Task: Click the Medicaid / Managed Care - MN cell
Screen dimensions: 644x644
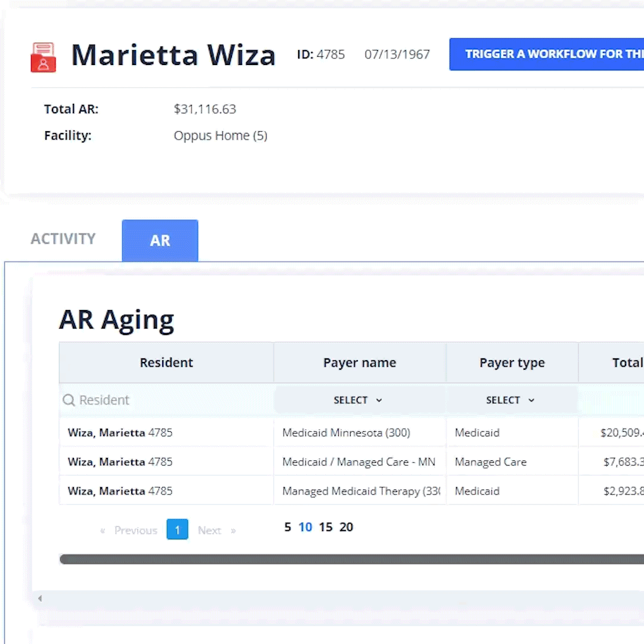Action: (358, 462)
